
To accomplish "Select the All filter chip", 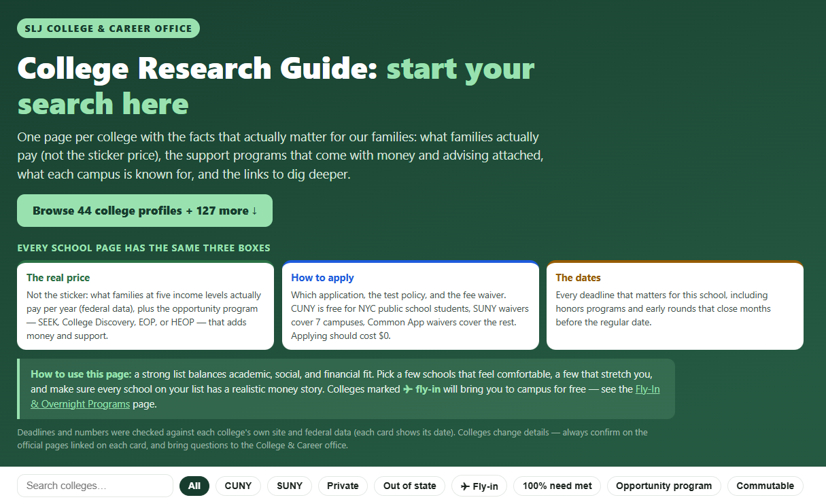I will click(x=194, y=486).
